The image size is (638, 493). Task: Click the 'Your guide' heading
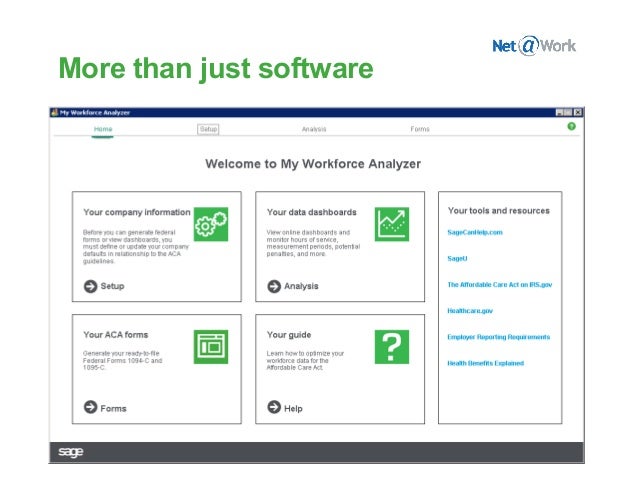click(289, 334)
